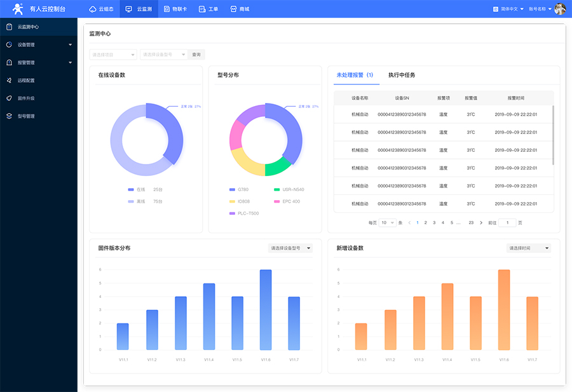Click the 型号管理 layers icon

(x=10, y=116)
